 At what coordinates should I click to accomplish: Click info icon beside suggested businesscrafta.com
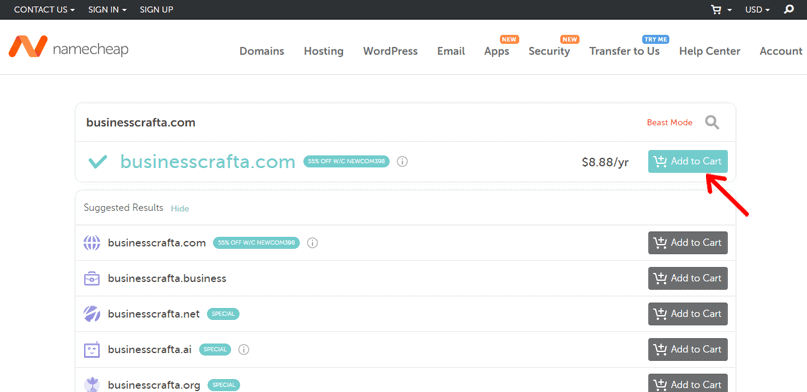coord(312,243)
